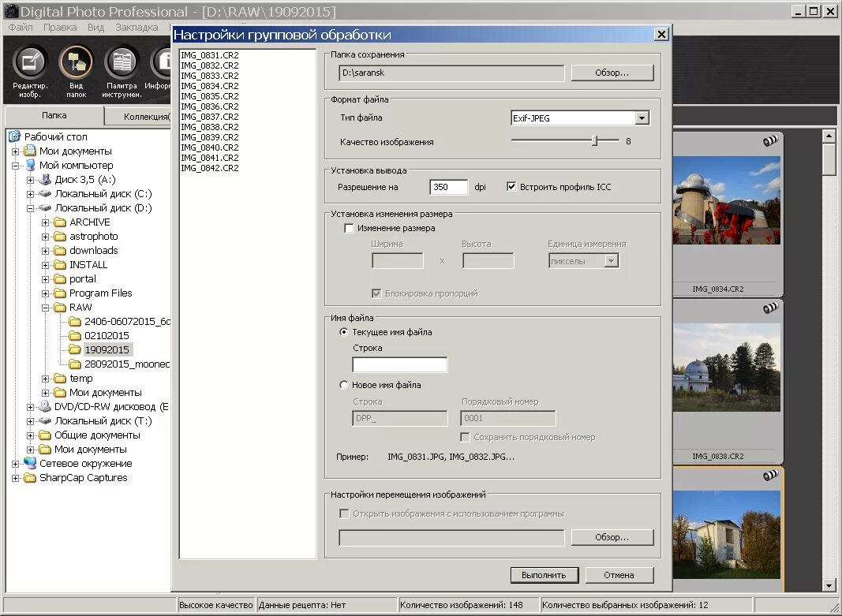Click the Digital Photo Professional title bar icon
Screen dimensions: 842x616
click(11, 11)
